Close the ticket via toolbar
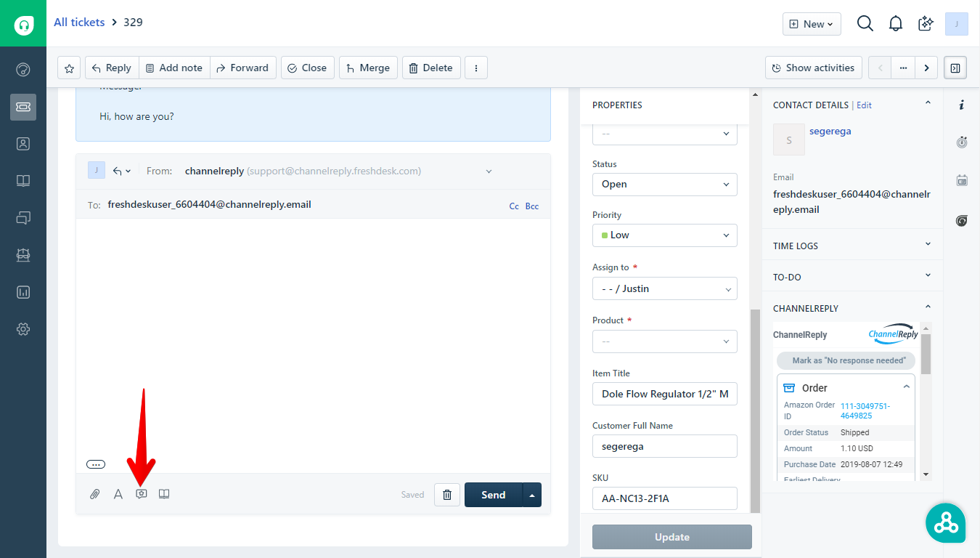Screen dimensions: 980x558 click(x=308, y=68)
